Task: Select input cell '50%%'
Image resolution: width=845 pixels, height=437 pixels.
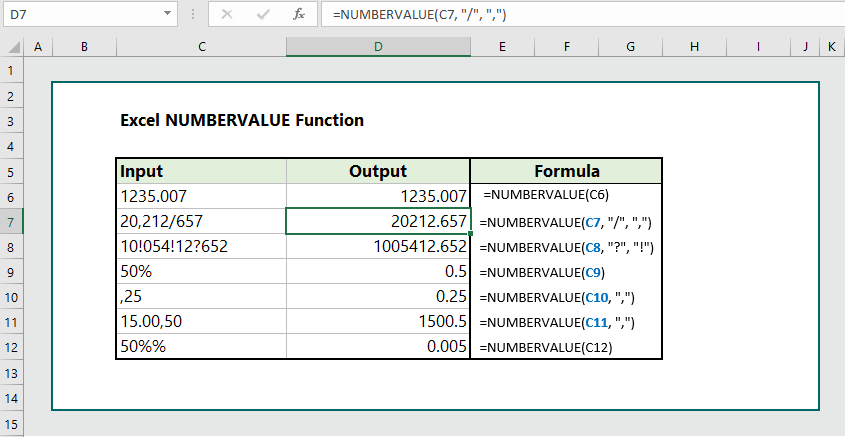Action: (202, 347)
